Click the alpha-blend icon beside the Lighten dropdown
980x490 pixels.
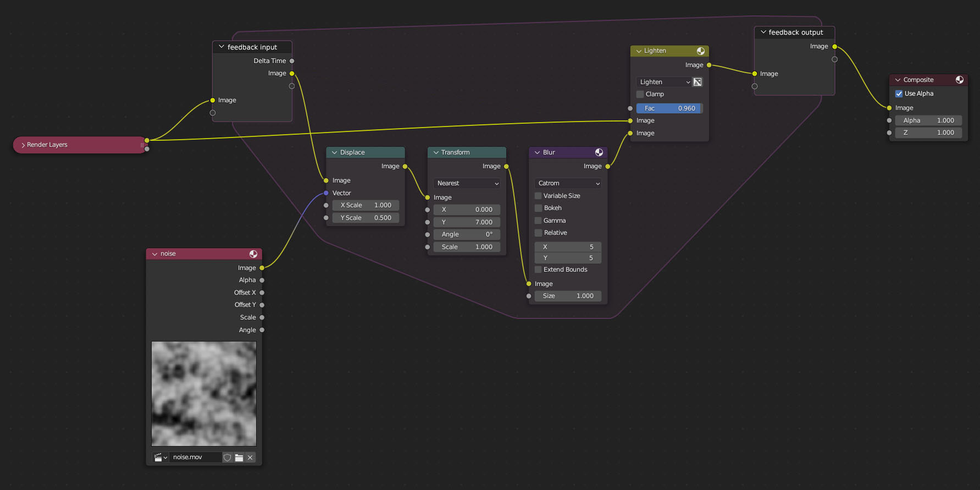click(697, 82)
